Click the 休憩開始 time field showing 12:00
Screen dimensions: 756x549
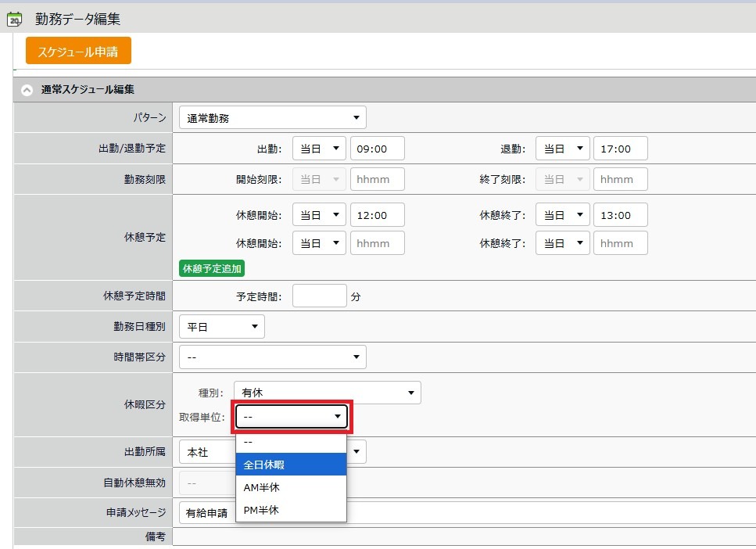[x=377, y=215]
